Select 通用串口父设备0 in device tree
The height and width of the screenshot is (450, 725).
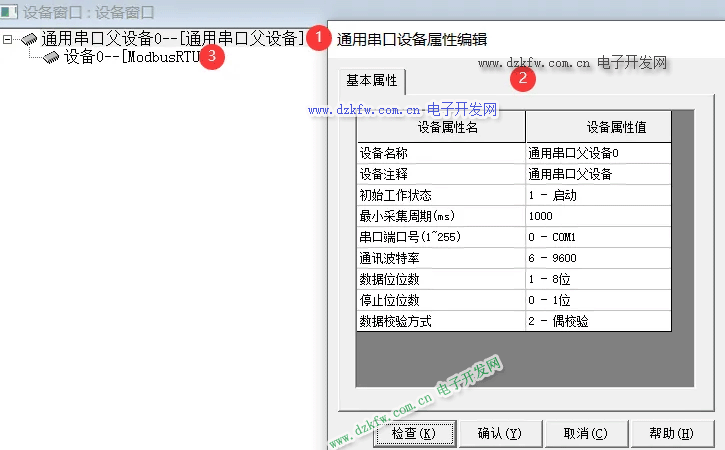click(x=170, y=39)
